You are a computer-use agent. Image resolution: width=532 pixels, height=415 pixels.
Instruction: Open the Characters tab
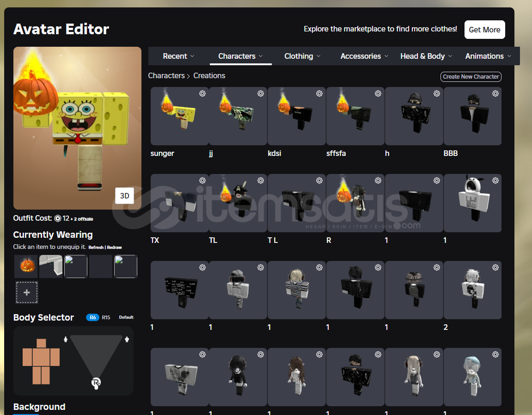tap(240, 56)
